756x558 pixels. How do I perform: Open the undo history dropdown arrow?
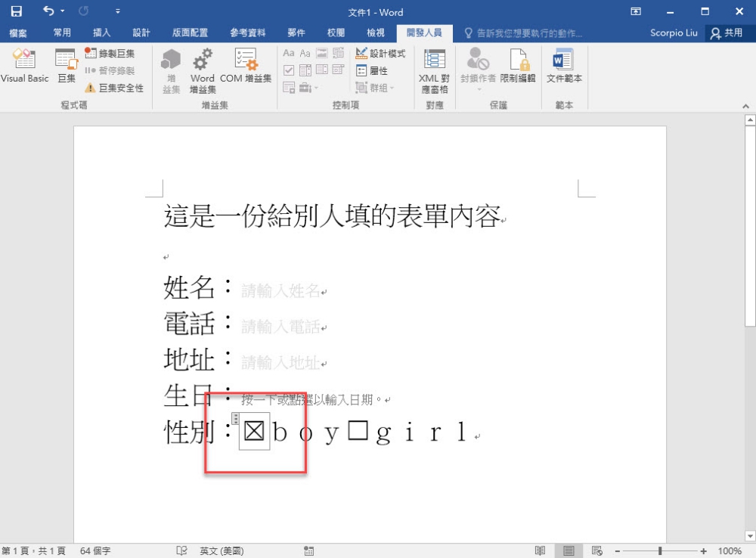63,11
